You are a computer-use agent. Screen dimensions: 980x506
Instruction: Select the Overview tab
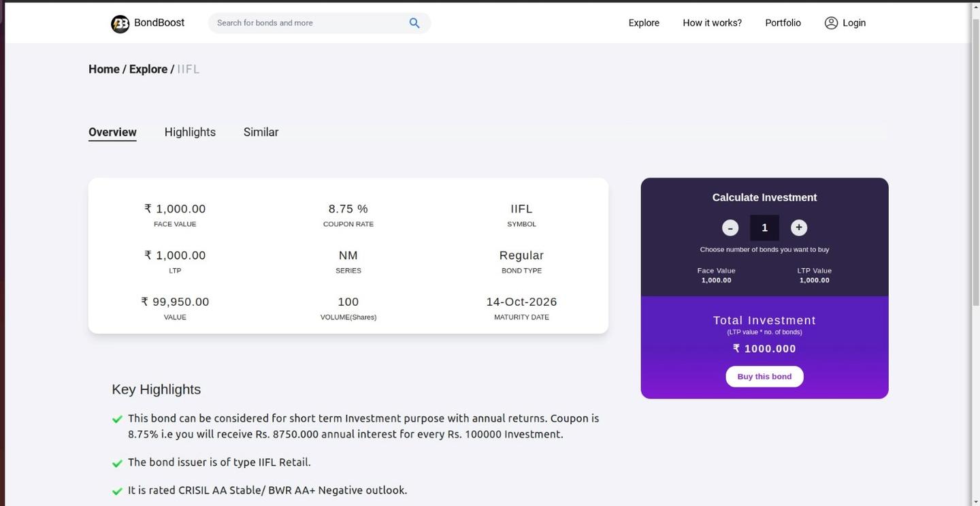click(112, 132)
